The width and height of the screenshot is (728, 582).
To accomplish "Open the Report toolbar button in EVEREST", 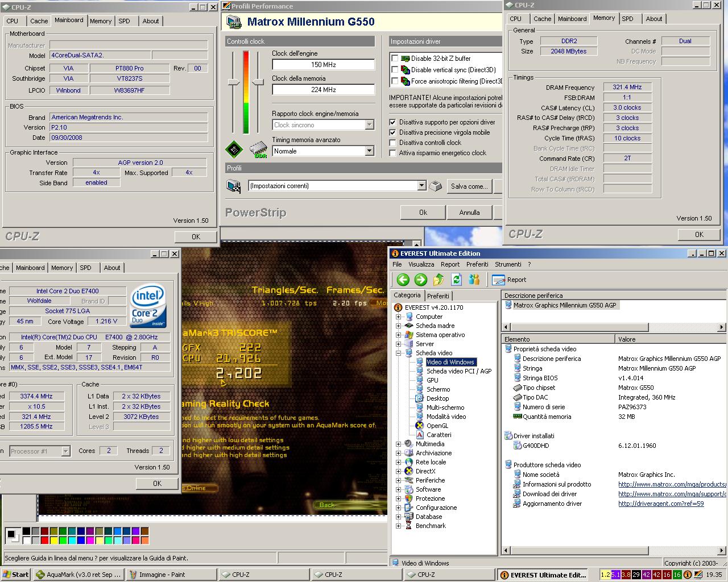I will coord(509,280).
